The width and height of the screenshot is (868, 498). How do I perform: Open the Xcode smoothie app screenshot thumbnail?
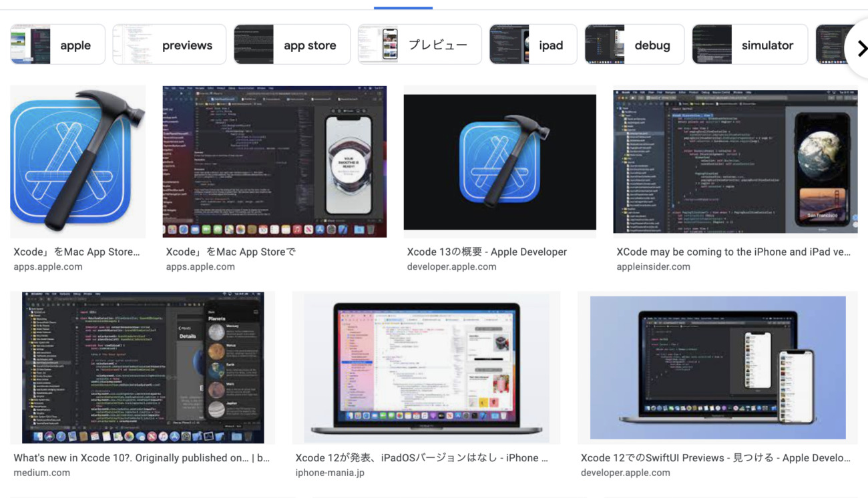click(274, 161)
